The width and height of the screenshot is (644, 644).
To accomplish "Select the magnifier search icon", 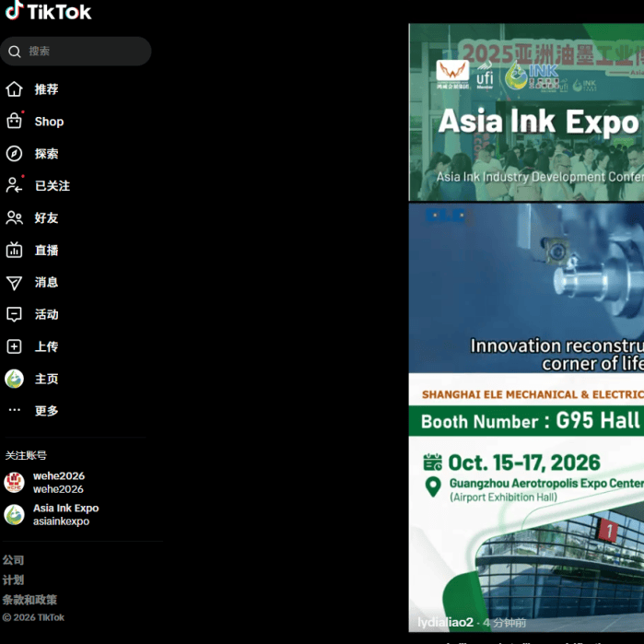I will (15, 52).
